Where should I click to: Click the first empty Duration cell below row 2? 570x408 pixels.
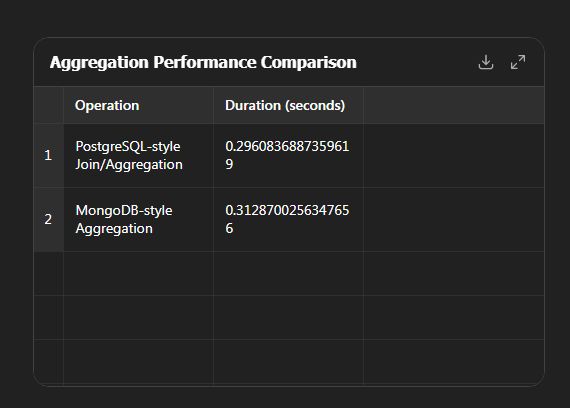pos(288,273)
